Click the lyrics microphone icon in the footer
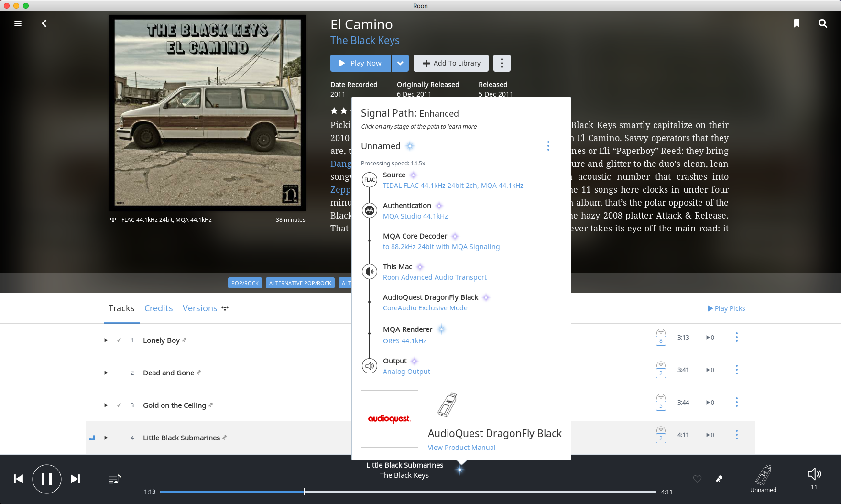 pyautogui.click(x=719, y=479)
